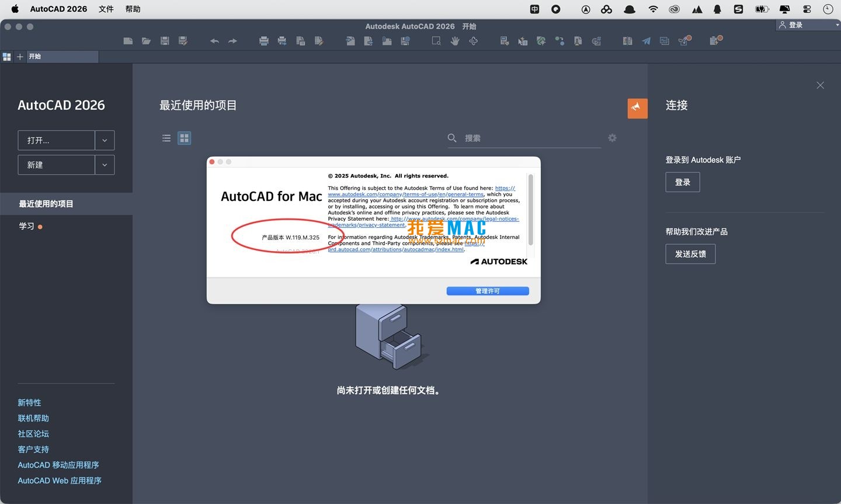Click the Undo arrow icon
Viewport: 841px width, 504px height.
(x=214, y=41)
